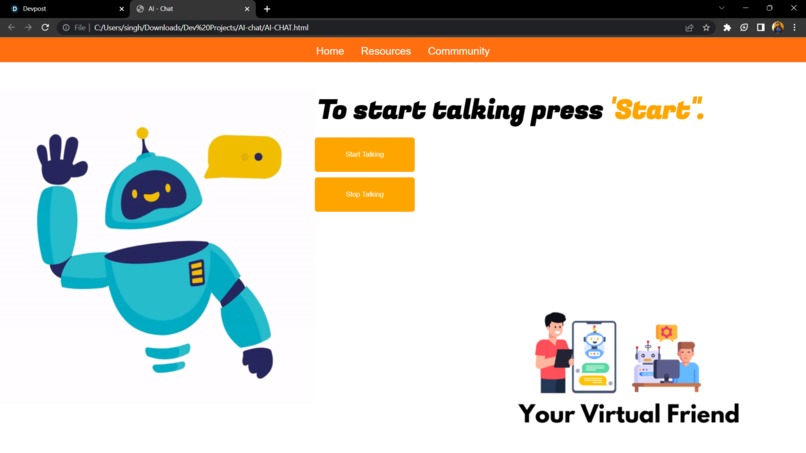Click the robot at desk illustration
The image size is (806, 453).
tap(666, 358)
